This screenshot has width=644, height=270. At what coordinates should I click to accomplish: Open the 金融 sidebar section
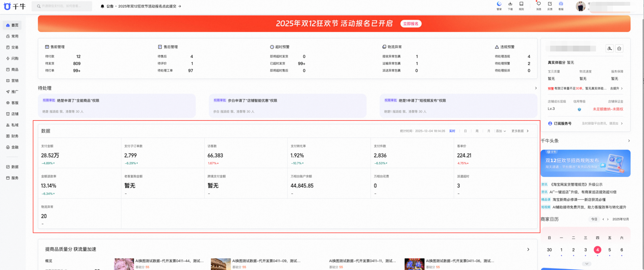point(12,147)
